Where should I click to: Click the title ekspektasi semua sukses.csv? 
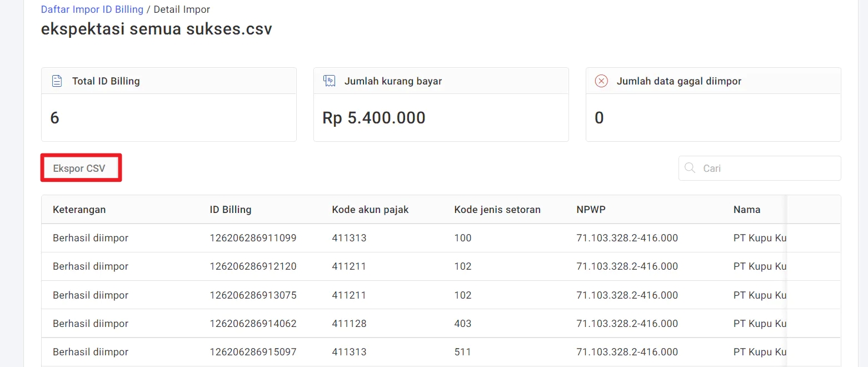pos(157,29)
